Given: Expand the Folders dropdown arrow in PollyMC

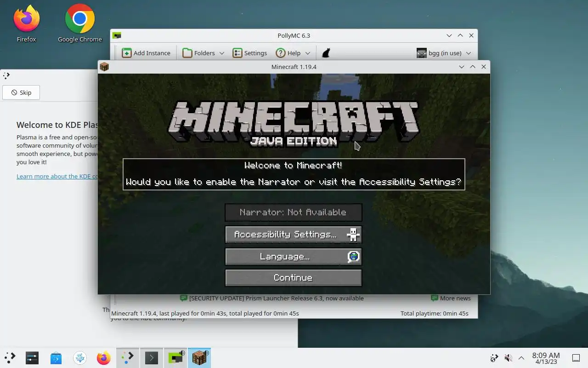Looking at the screenshot, I should click(221, 53).
